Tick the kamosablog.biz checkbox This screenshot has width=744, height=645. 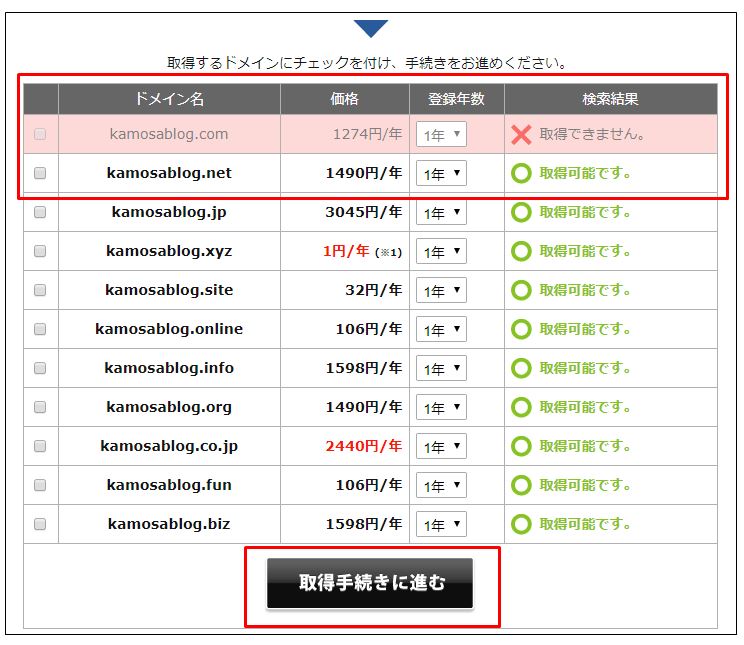tap(40, 523)
